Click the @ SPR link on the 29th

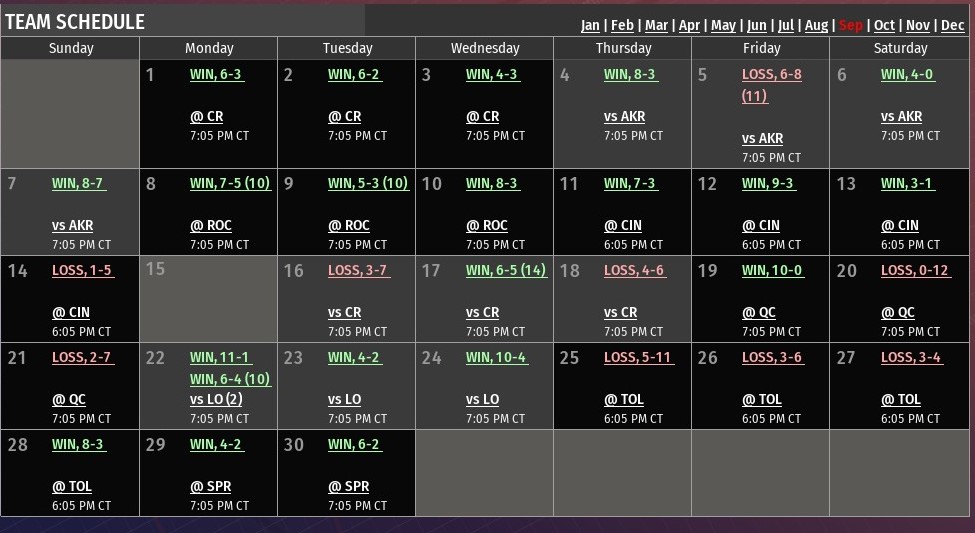pyautogui.click(x=210, y=486)
